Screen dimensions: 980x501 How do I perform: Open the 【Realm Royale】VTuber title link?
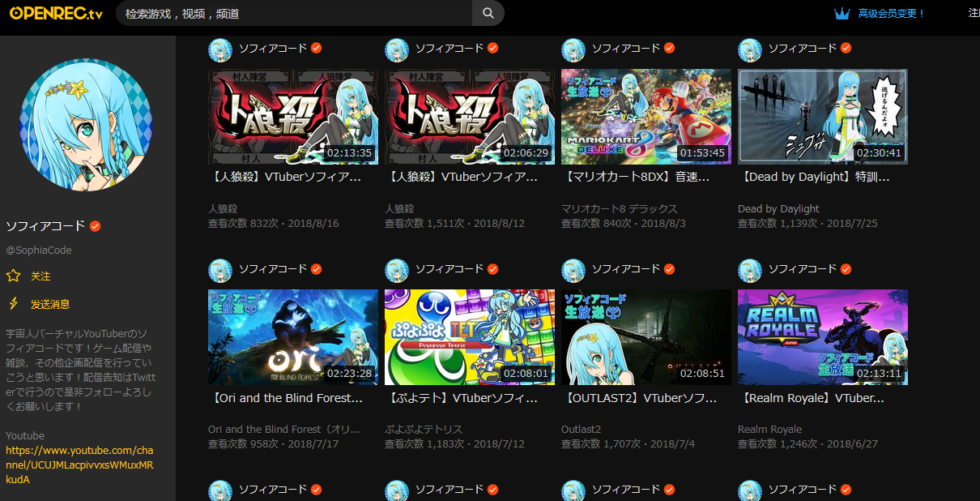(812, 398)
